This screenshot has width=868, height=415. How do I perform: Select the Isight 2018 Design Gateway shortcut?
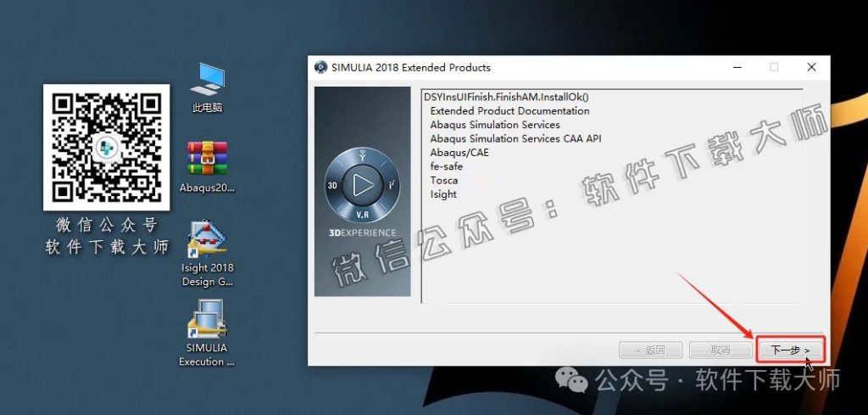(207, 255)
